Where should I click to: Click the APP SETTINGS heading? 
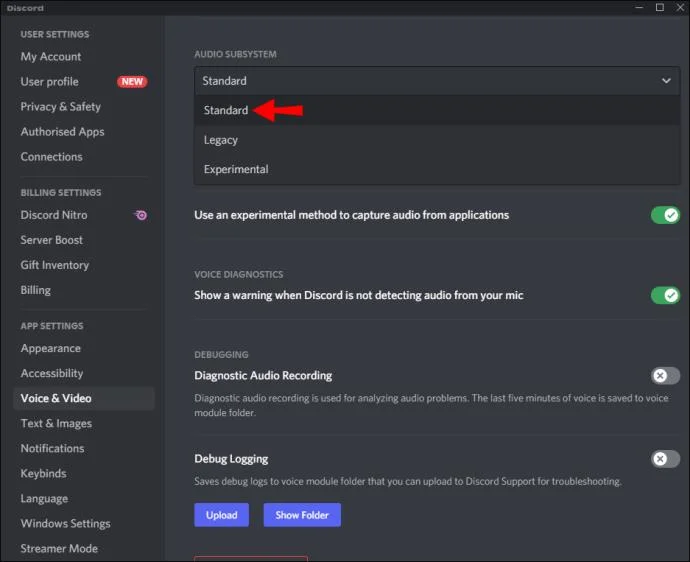(x=51, y=326)
